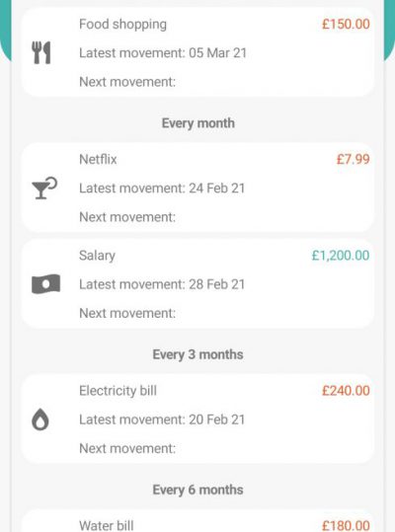Open the Salary recurring entry
The width and height of the screenshot is (395, 532).
(x=197, y=283)
